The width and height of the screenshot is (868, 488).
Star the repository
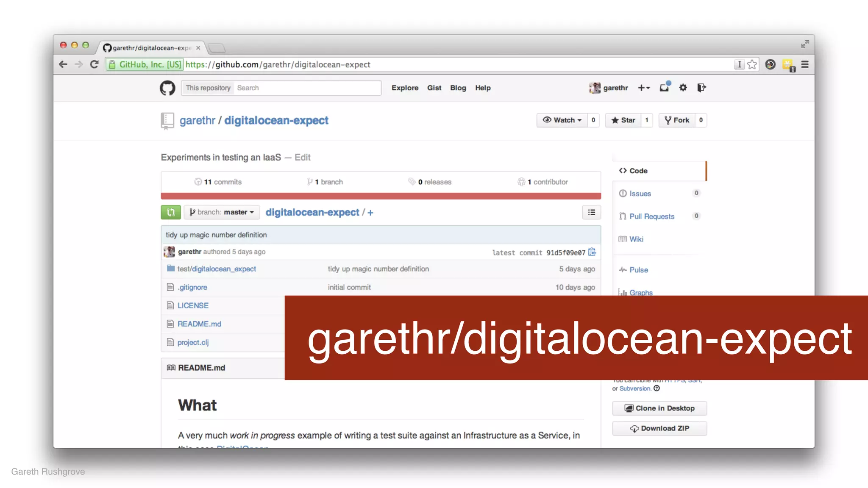(623, 120)
